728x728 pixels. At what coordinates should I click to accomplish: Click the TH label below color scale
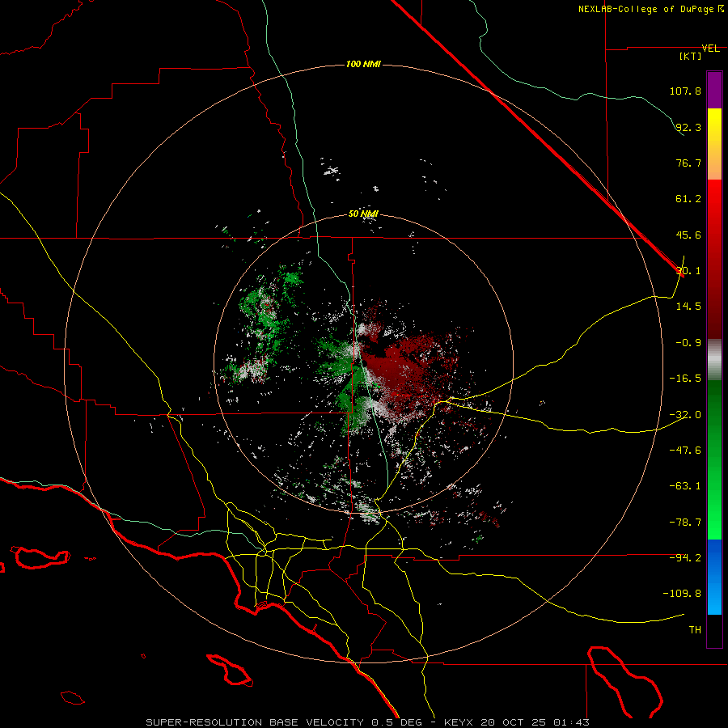(695, 629)
